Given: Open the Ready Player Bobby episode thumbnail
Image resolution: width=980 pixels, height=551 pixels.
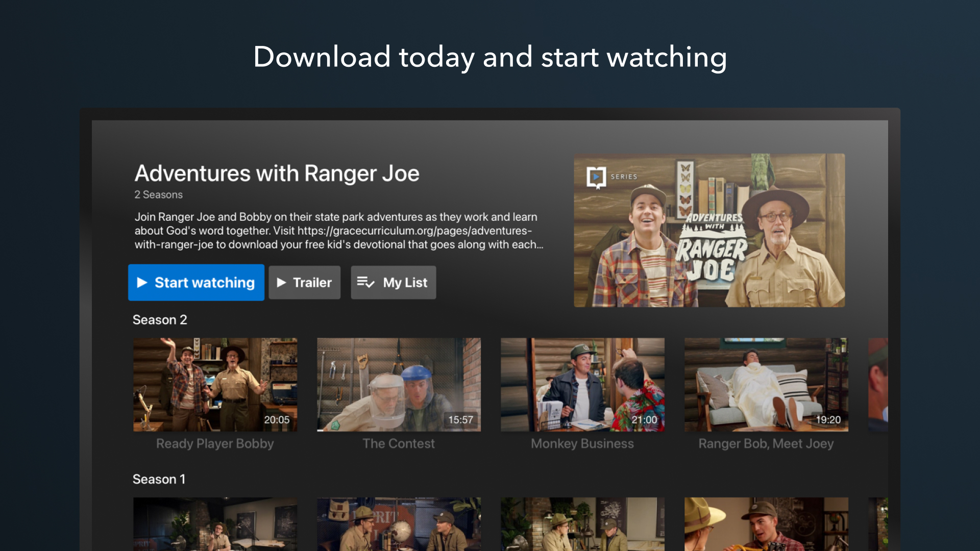Looking at the screenshot, I should pyautogui.click(x=215, y=384).
